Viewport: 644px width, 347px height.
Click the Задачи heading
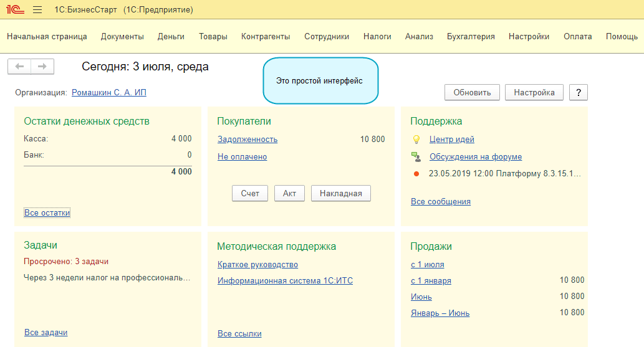[41, 245]
